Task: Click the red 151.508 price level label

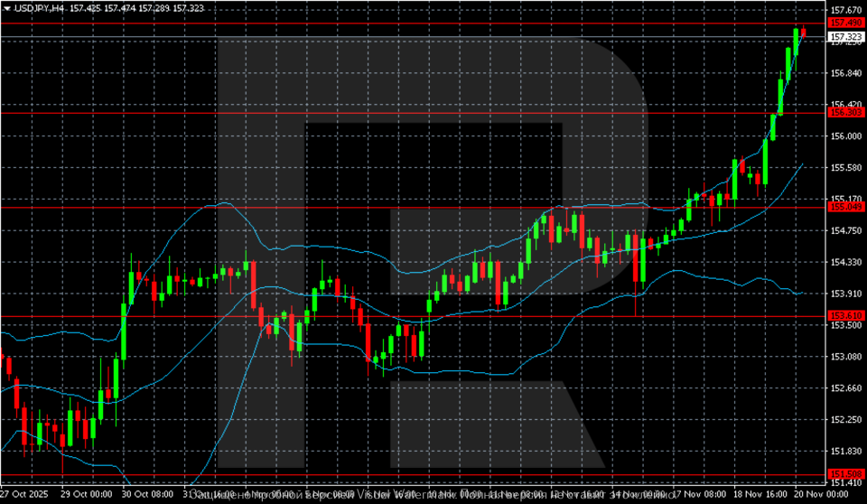Action: [x=845, y=474]
